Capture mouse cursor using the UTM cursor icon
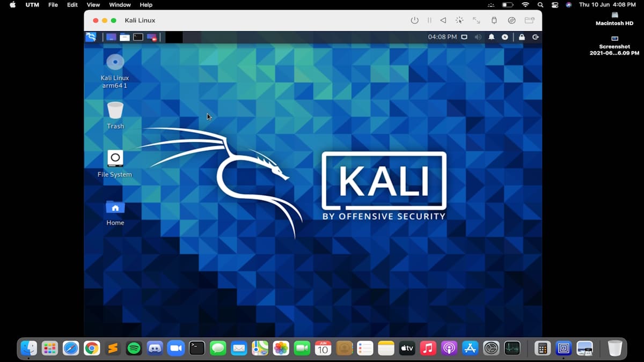 tap(459, 20)
